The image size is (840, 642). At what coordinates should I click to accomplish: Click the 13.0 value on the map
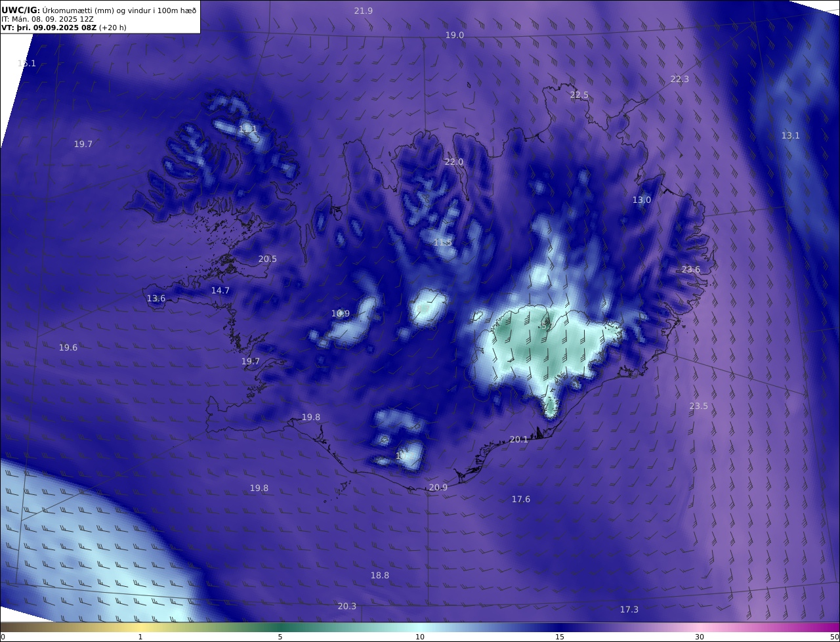tap(642, 200)
